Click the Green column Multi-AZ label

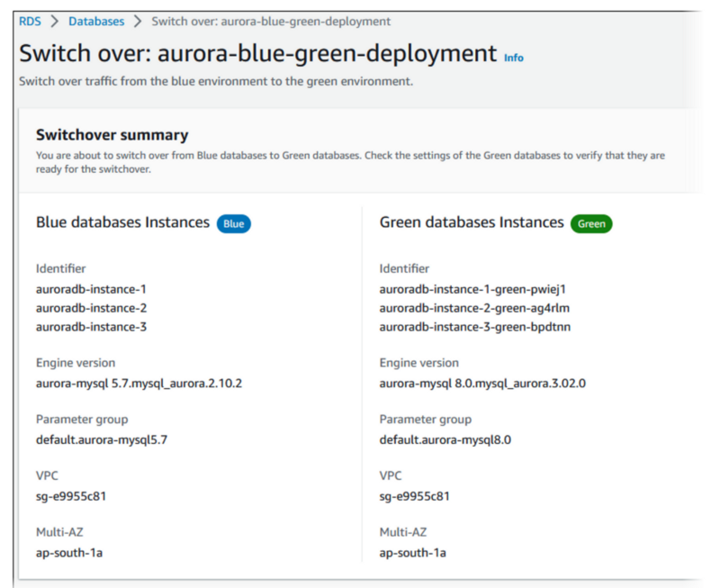(402, 532)
